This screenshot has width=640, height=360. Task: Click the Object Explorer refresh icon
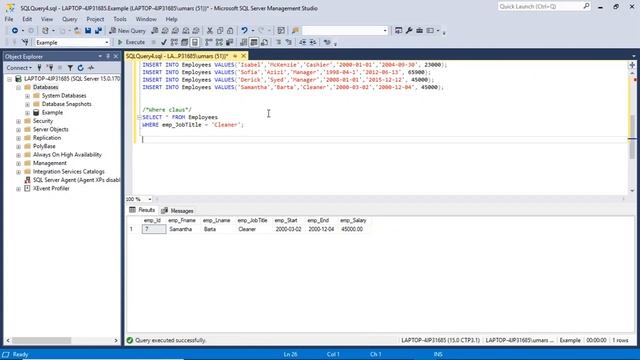click(80, 68)
